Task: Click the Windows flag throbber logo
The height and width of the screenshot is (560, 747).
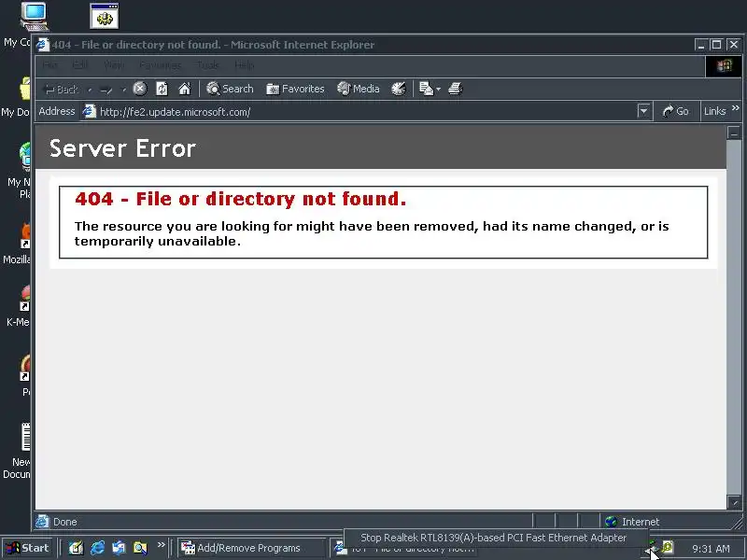Action: (x=723, y=65)
